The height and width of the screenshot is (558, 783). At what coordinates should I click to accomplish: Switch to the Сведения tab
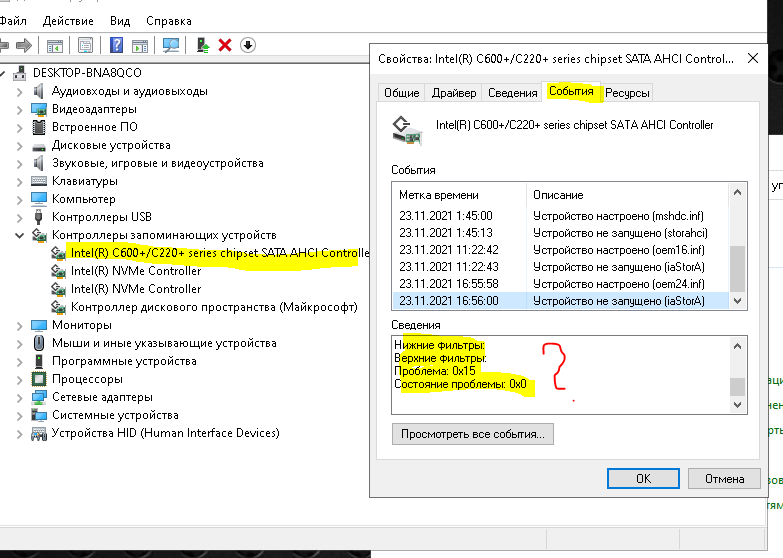(x=512, y=93)
